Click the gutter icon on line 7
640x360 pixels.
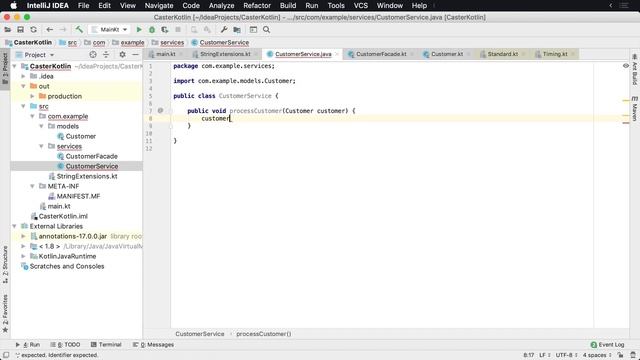coord(160,111)
